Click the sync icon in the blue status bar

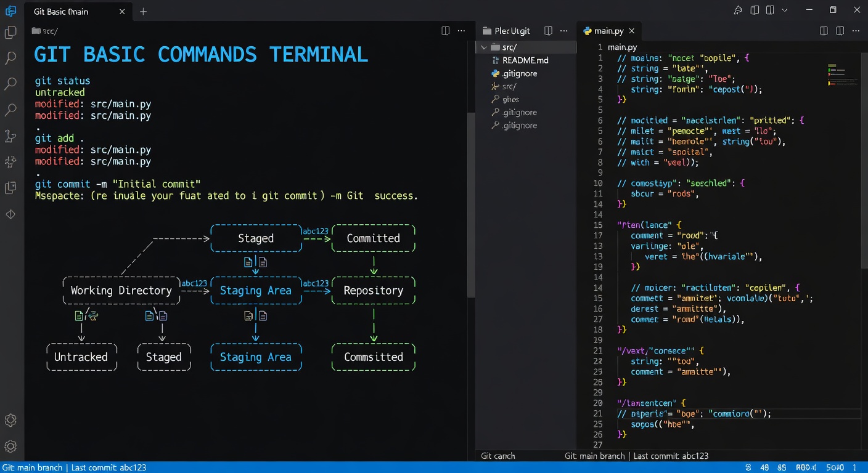point(748,467)
